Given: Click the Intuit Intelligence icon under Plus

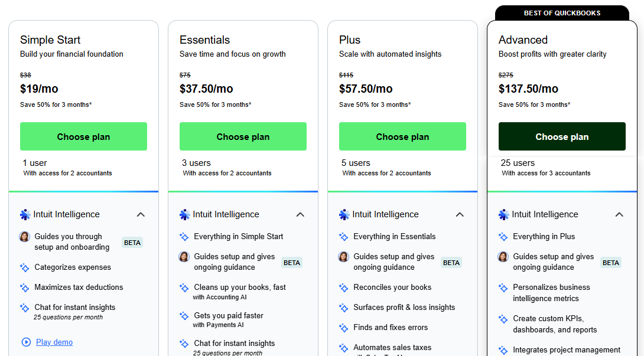Looking at the screenshot, I should (x=344, y=214).
